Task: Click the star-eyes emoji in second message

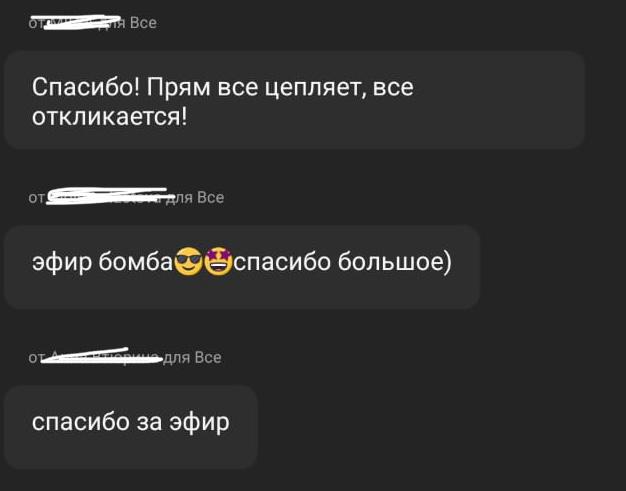Action: [218, 261]
